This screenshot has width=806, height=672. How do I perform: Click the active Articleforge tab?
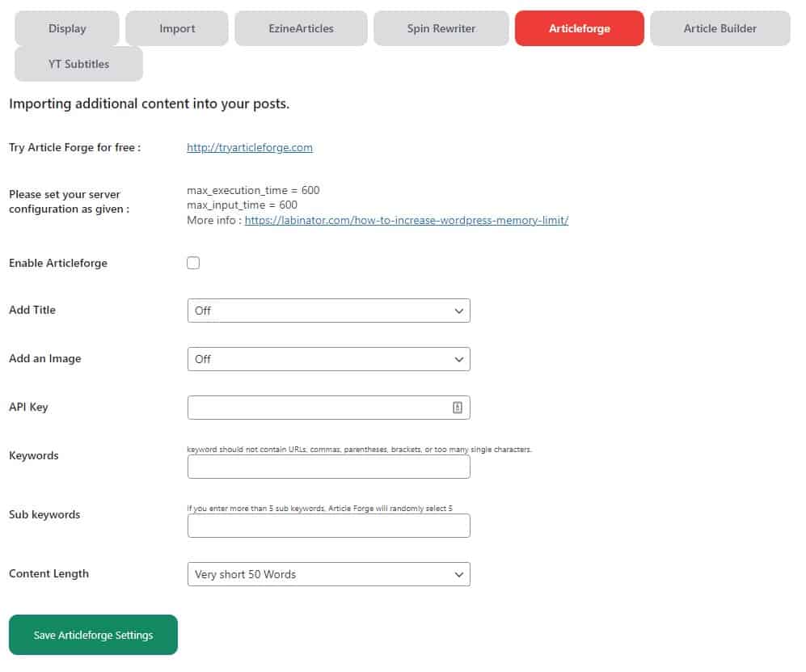click(x=580, y=28)
